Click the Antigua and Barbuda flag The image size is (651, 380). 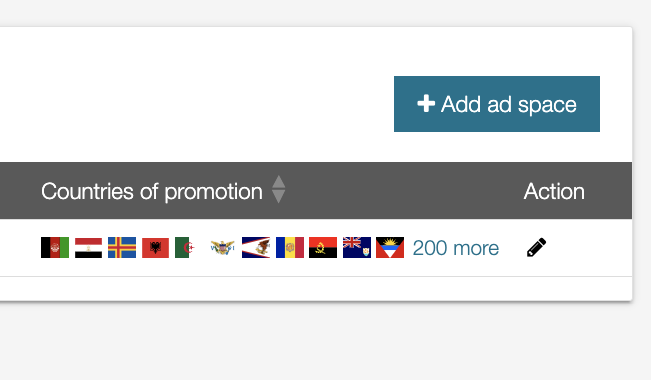tap(390, 248)
